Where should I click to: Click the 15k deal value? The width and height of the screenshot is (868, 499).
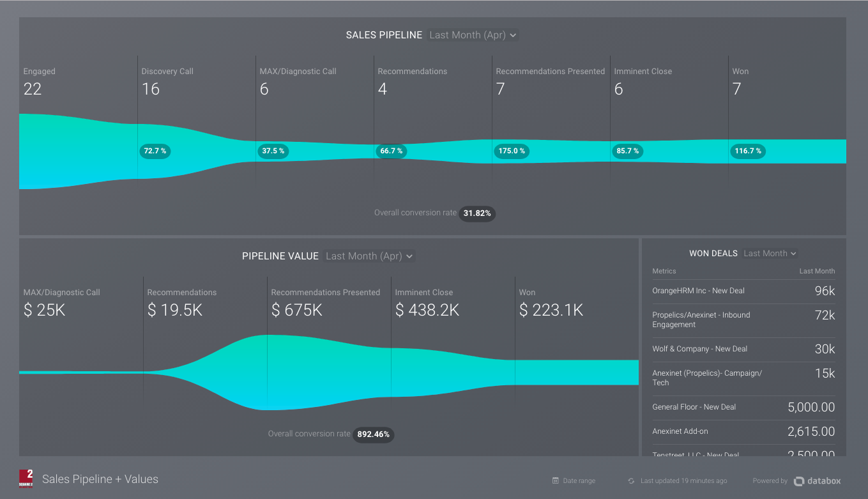[825, 373]
